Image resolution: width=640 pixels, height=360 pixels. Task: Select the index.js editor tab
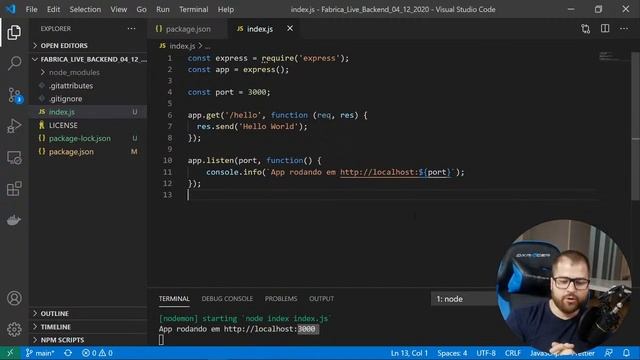pos(260,29)
